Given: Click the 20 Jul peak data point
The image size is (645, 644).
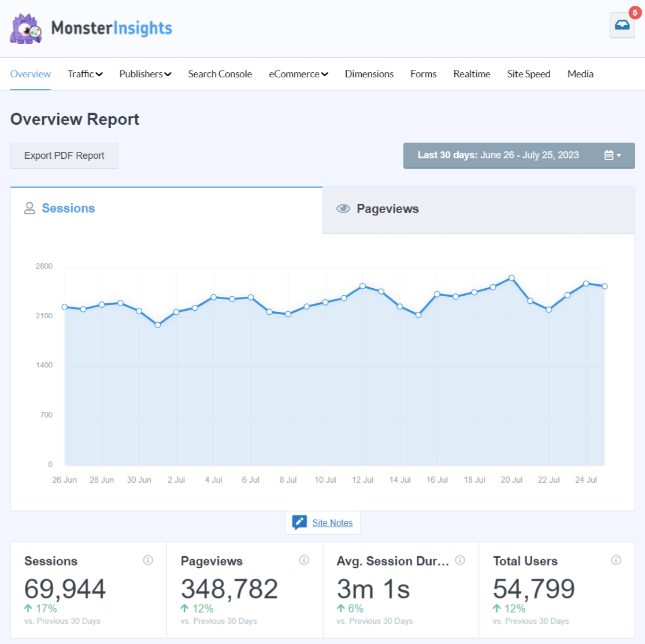Looking at the screenshot, I should tap(511, 278).
